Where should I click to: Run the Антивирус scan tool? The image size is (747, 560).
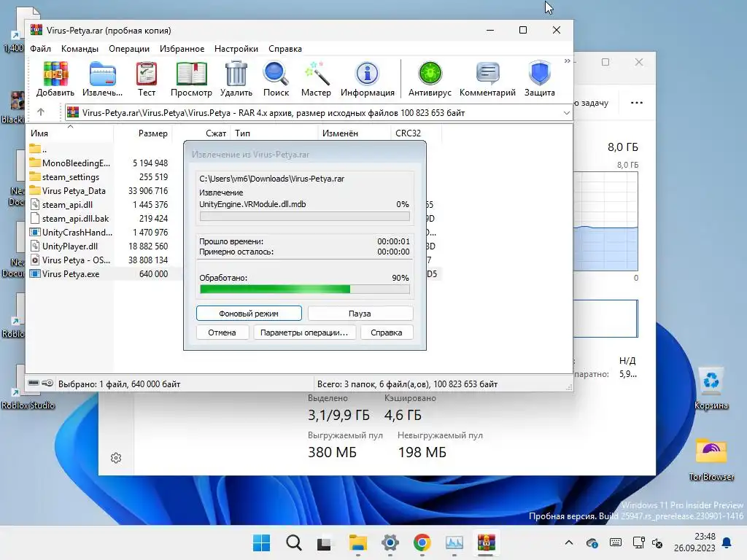[430, 79]
